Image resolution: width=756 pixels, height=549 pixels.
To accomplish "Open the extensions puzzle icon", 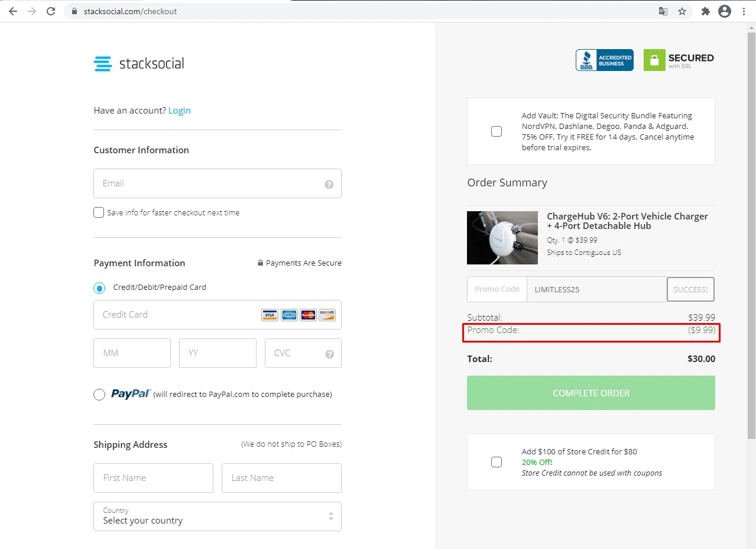I will coord(705,11).
